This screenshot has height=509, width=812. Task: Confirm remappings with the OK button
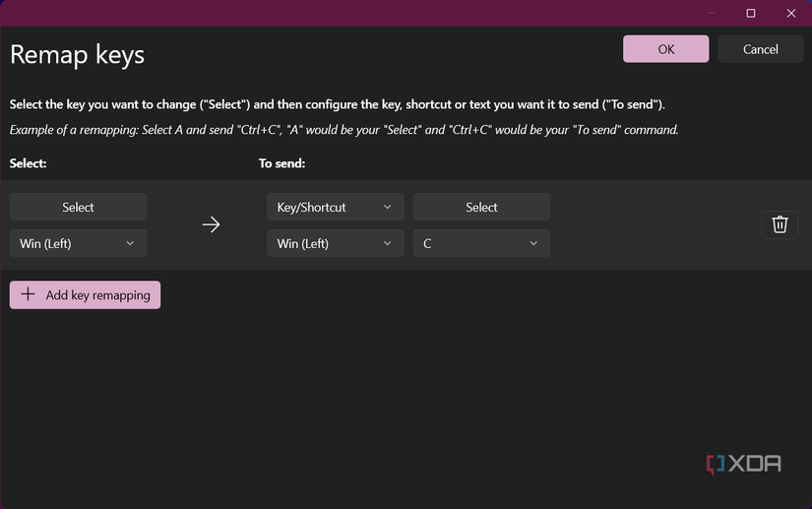(665, 49)
